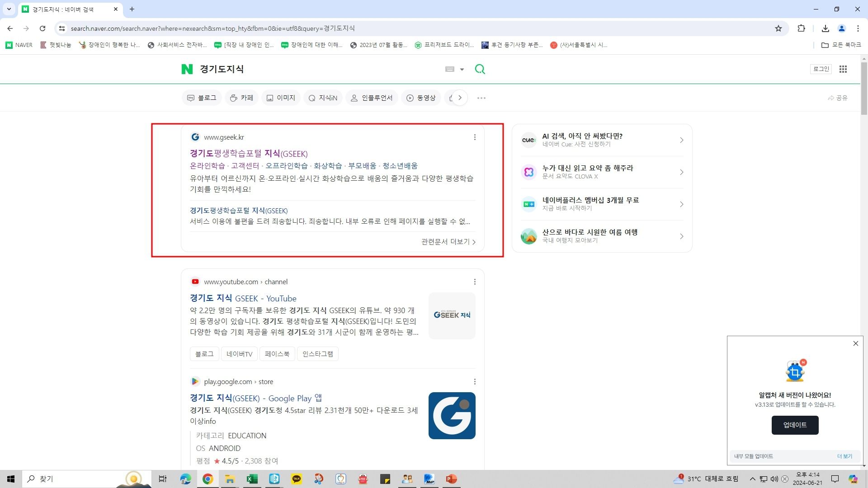Open the on-screen keyboard icon in search bar
Viewport: 868px width, 488px height.
449,69
